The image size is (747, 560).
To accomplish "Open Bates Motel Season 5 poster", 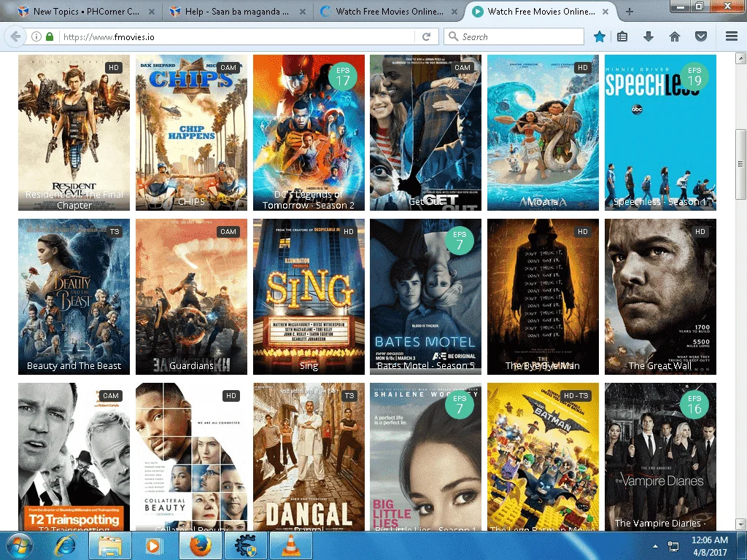I will click(425, 297).
